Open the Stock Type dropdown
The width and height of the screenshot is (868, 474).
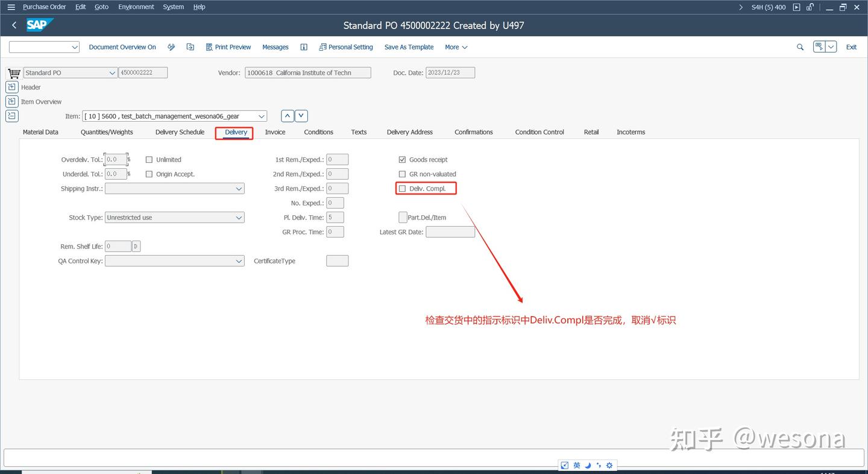239,218
